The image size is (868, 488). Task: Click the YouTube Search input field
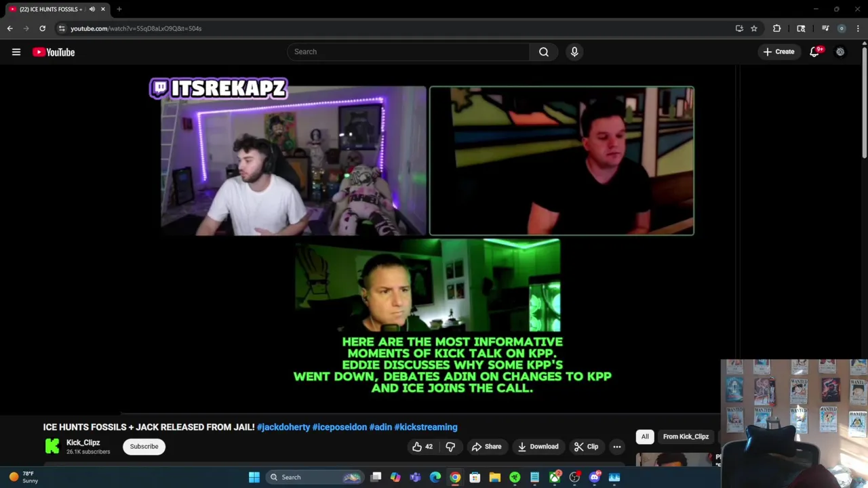click(x=408, y=52)
